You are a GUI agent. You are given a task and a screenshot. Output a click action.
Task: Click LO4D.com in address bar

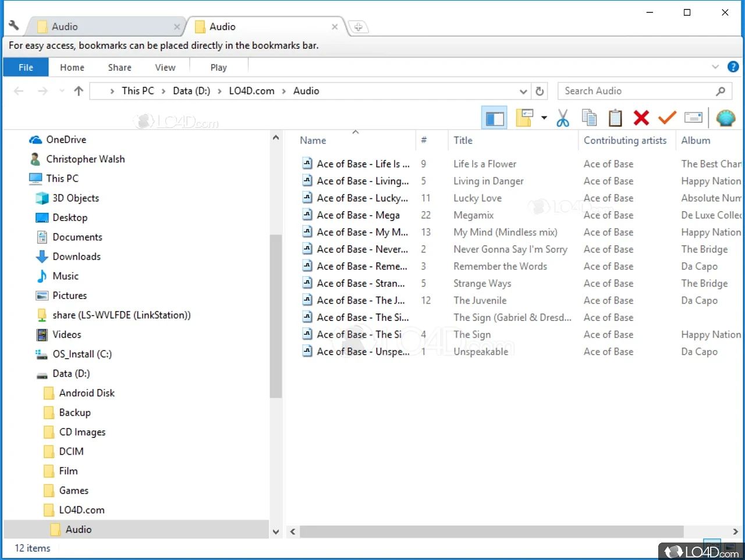click(251, 91)
